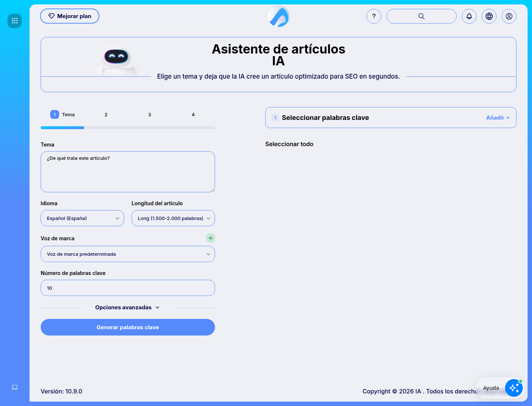Open the apps grid menu icon
Image resolution: width=532 pixels, height=406 pixels.
[x=15, y=21]
